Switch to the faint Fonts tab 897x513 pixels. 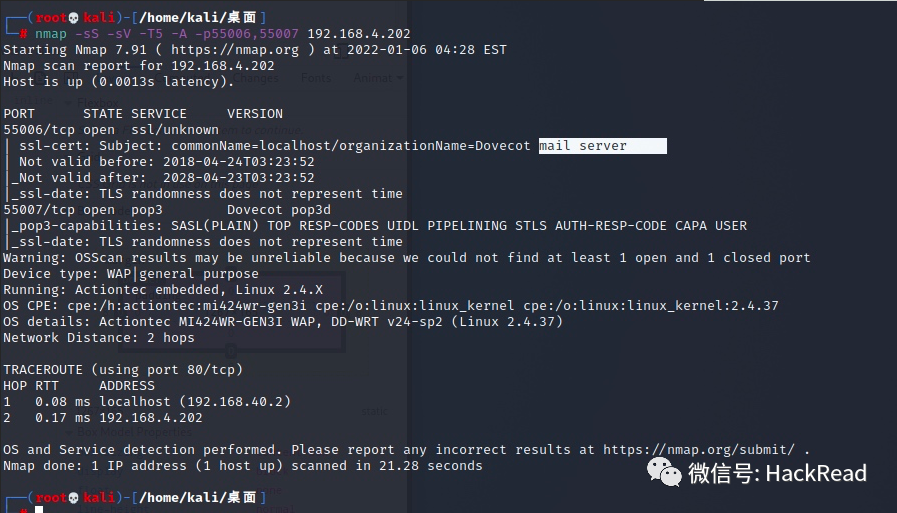pos(316,78)
